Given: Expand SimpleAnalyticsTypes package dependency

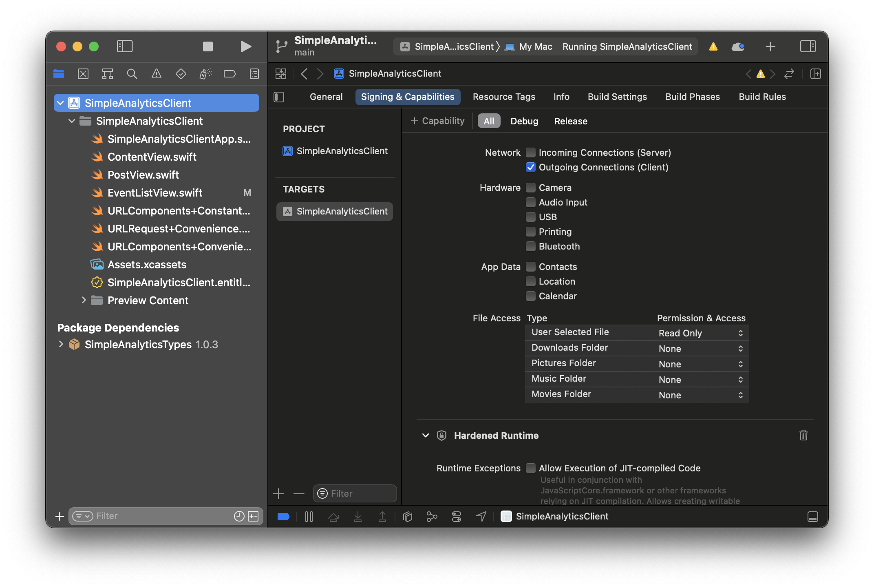Looking at the screenshot, I should point(61,344).
